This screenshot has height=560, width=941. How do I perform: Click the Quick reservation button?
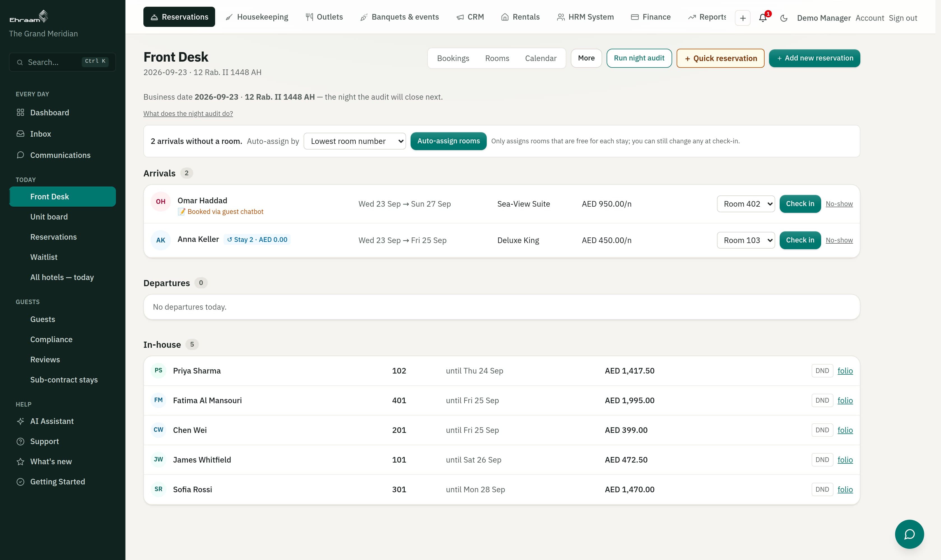720,58
